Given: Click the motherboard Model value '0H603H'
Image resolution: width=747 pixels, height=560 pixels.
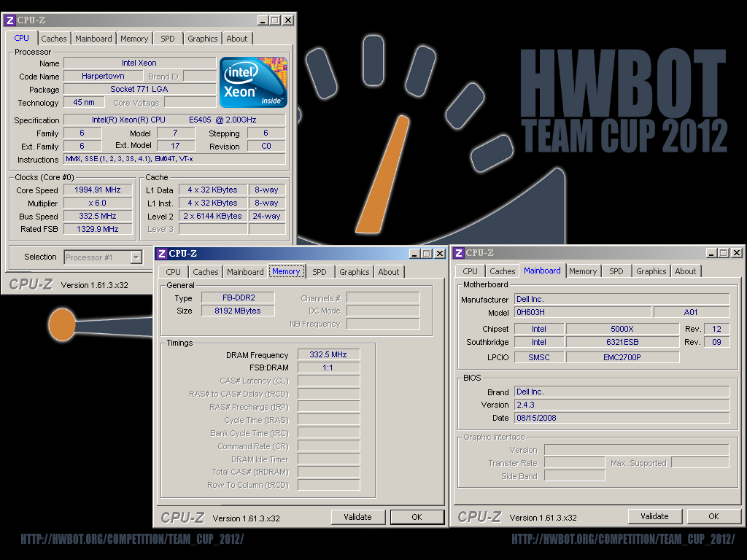Looking at the screenshot, I should click(x=583, y=312).
